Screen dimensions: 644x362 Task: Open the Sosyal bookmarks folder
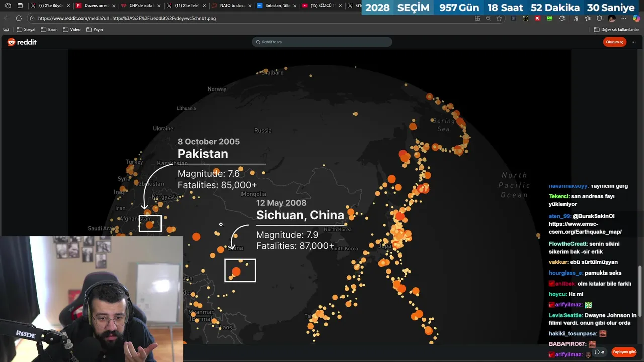26,30
